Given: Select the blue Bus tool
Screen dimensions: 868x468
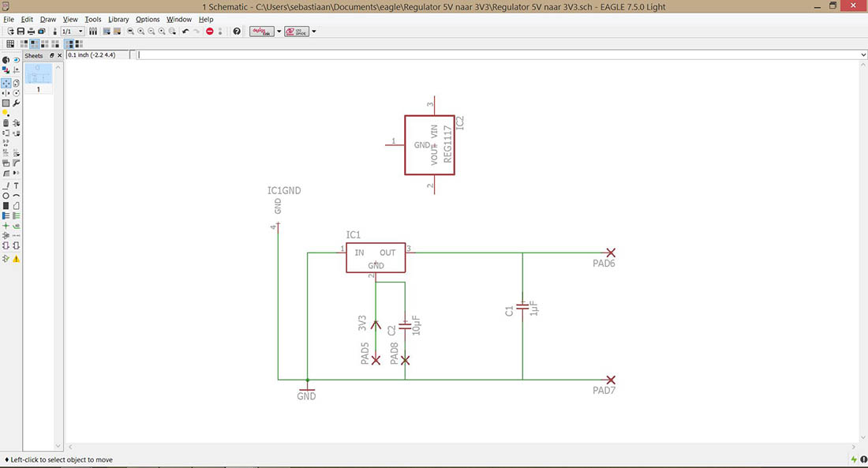Looking at the screenshot, I should (6, 215).
